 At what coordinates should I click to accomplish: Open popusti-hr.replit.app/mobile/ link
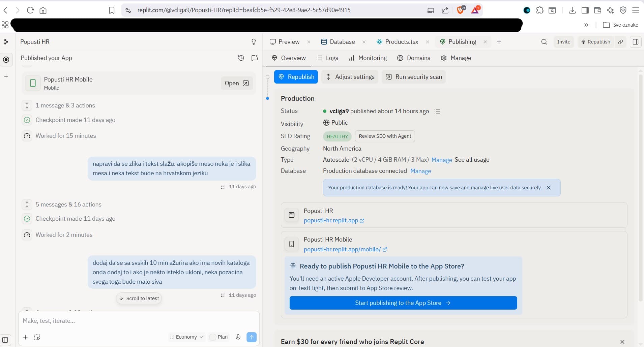345,249
